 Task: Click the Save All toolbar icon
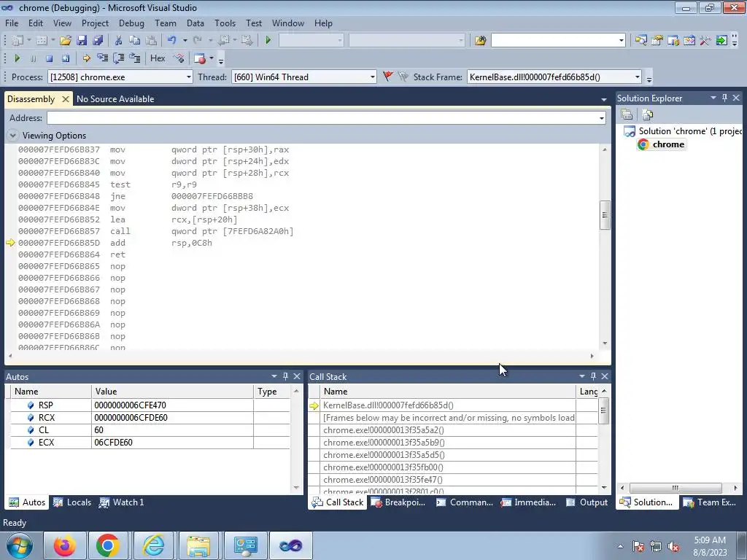(x=98, y=41)
